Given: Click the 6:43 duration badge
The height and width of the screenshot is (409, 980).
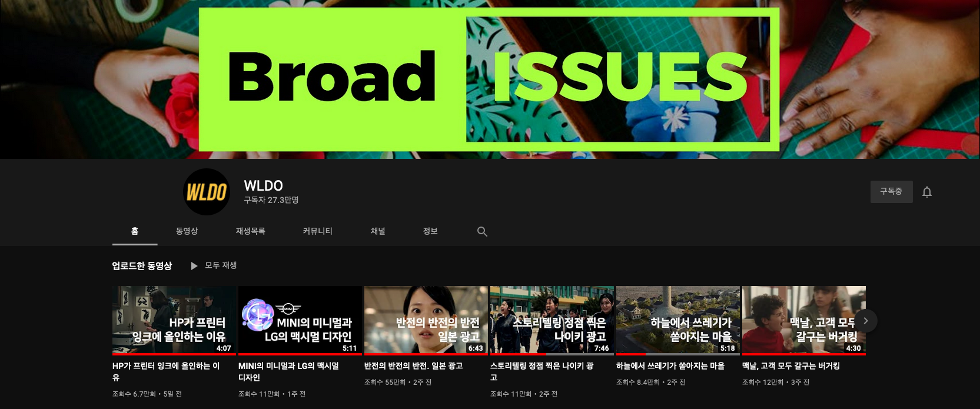Looking at the screenshot, I should coord(476,348).
